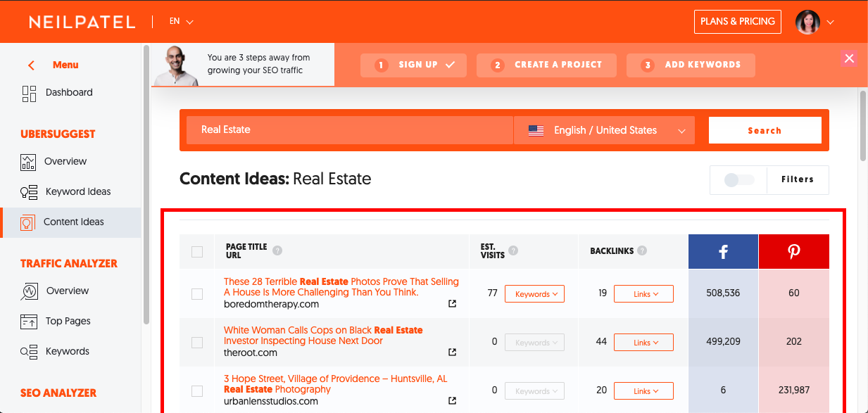Check the urbanlensstudios.com row checkbox
868x413 pixels.
[x=197, y=391]
